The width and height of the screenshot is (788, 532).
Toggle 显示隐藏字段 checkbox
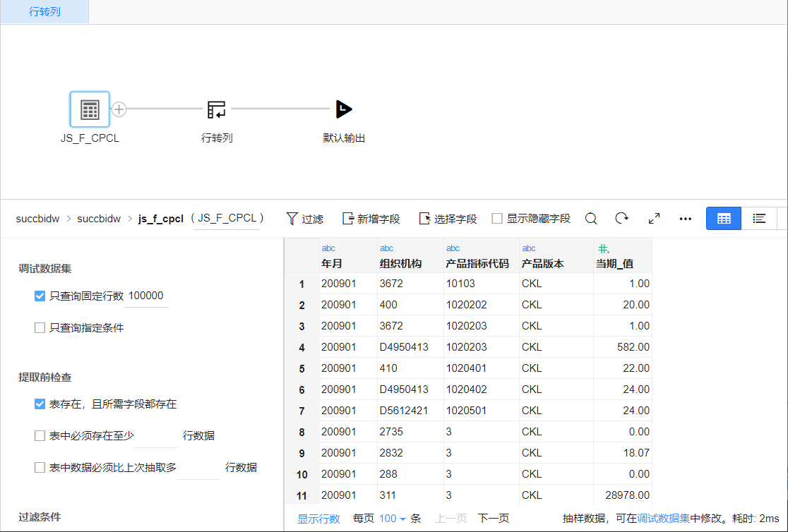tap(497, 219)
